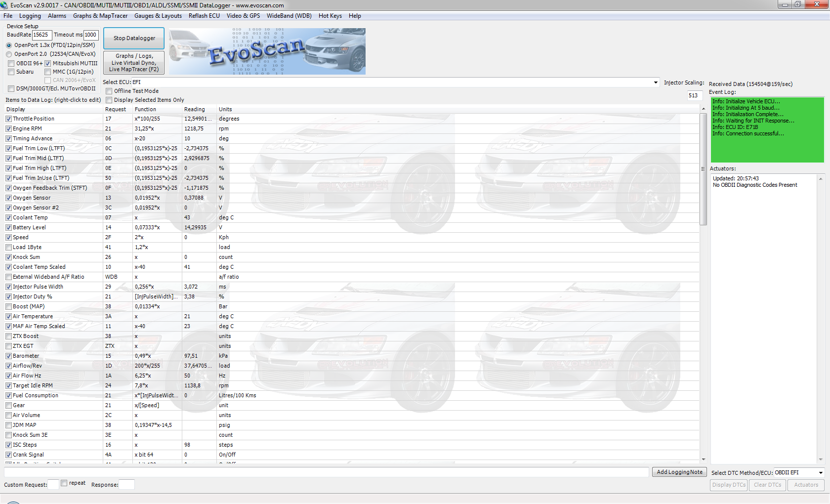Toggle Mitsubishi MUTIII checkbox

47,63
